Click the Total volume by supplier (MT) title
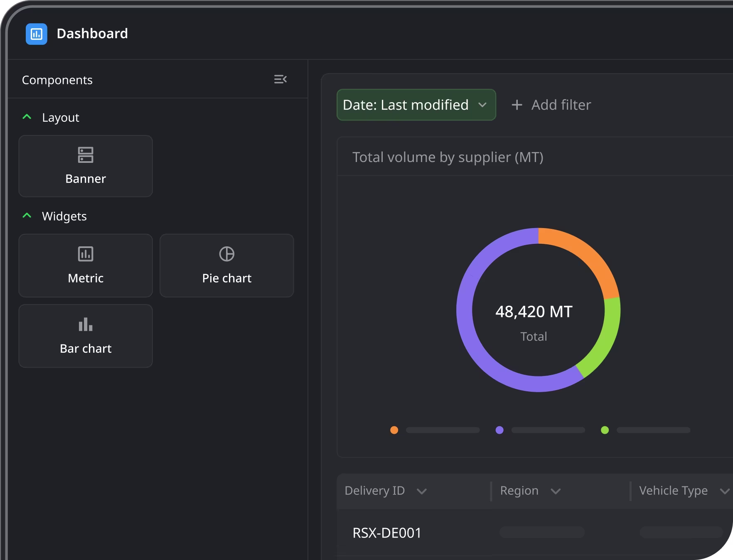The height and width of the screenshot is (560, 733). (x=448, y=157)
